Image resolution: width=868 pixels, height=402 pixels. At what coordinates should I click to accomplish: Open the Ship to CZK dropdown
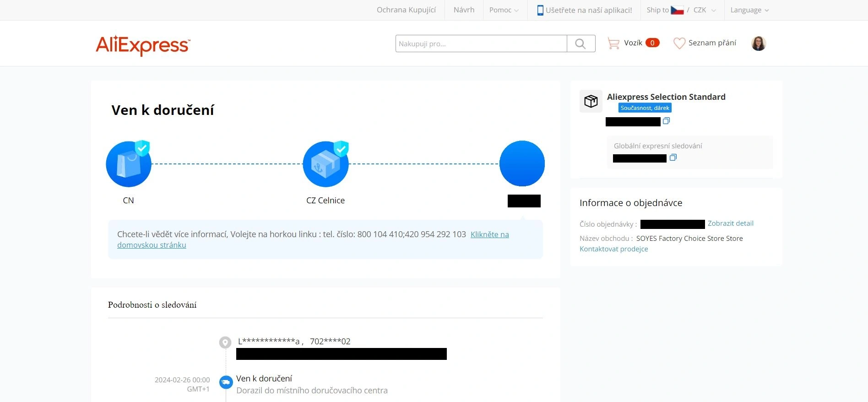pyautogui.click(x=681, y=10)
